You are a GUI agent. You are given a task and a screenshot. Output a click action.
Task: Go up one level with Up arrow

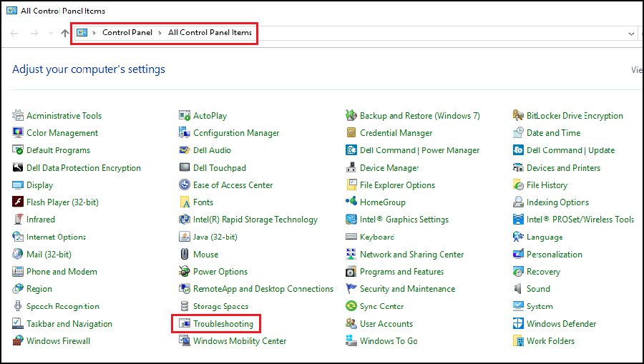(x=65, y=34)
